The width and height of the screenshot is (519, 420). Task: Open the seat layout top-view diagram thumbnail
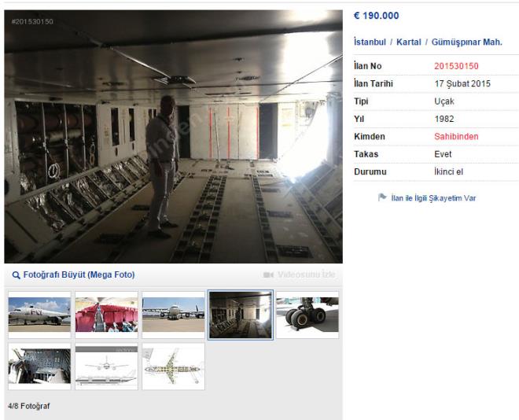point(174,366)
